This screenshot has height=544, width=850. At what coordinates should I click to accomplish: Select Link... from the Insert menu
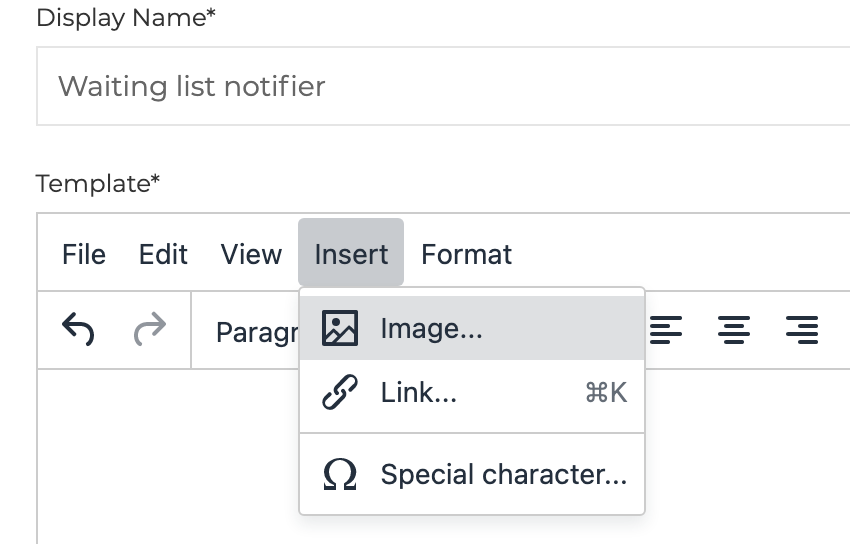tap(419, 393)
